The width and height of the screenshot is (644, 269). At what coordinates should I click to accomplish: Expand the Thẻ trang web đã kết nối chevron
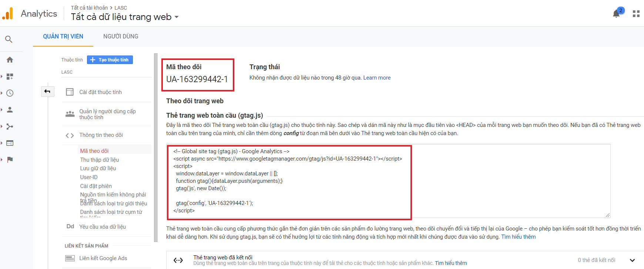(x=632, y=260)
